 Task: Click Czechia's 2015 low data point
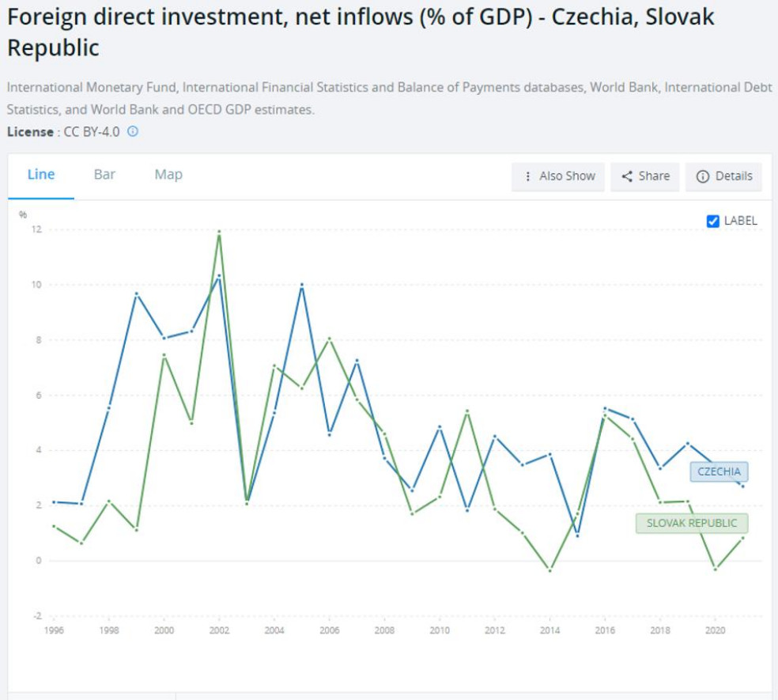(577, 535)
